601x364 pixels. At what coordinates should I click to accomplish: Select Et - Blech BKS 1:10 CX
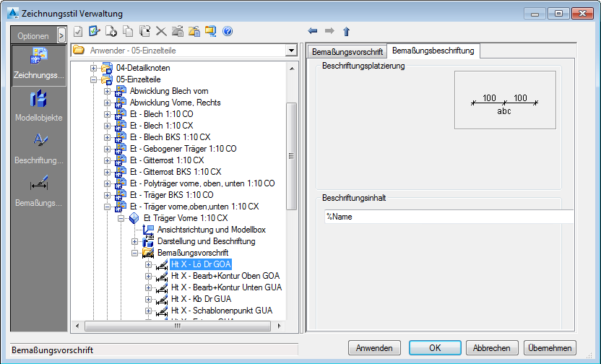click(x=170, y=137)
